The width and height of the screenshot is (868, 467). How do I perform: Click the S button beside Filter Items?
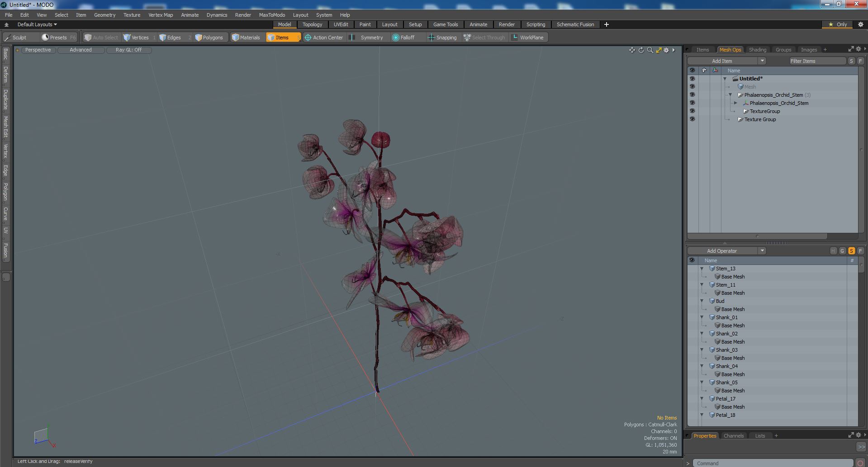[x=851, y=61]
